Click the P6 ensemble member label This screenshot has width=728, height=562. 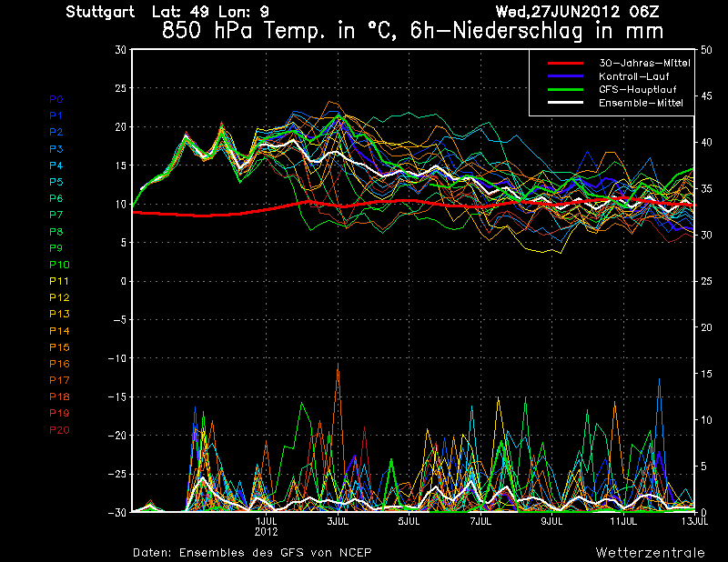click(56, 198)
